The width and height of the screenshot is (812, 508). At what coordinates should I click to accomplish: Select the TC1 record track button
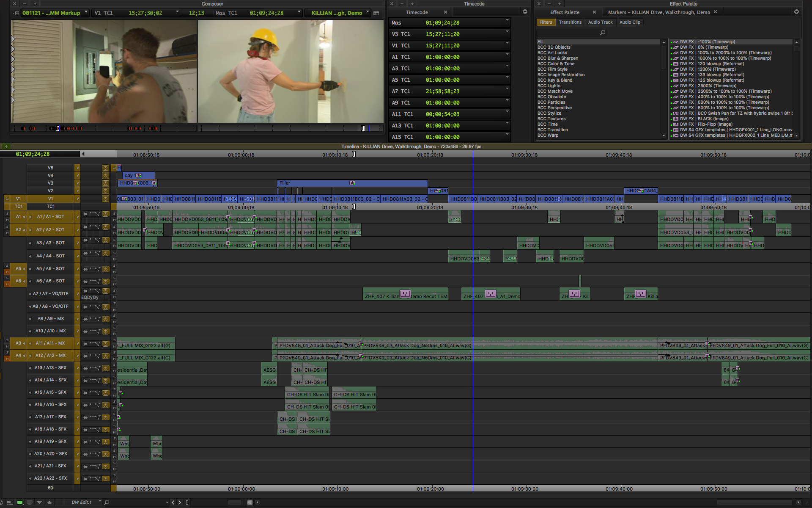coord(50,207)
